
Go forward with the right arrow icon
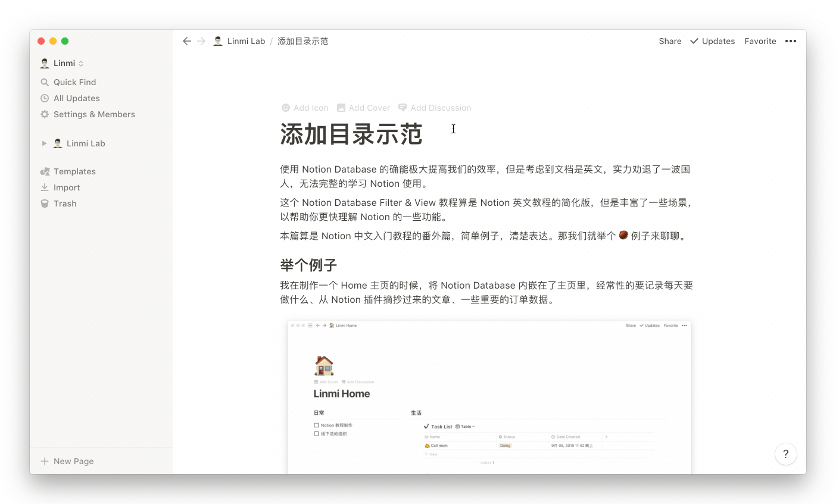201,41
